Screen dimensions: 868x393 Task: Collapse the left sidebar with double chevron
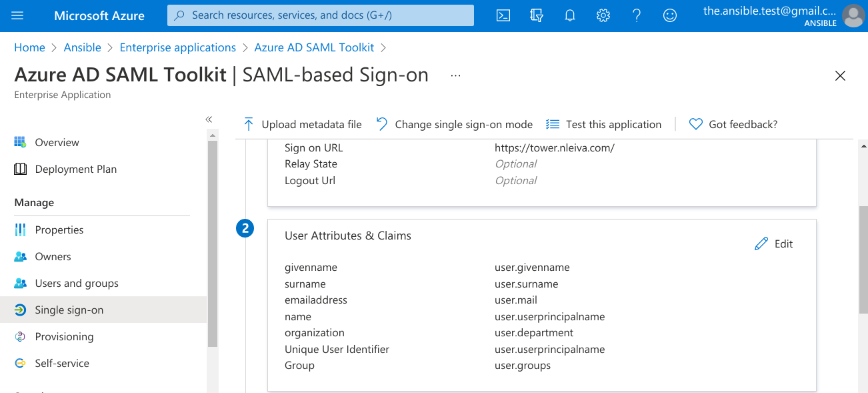[x=209, y=119]
